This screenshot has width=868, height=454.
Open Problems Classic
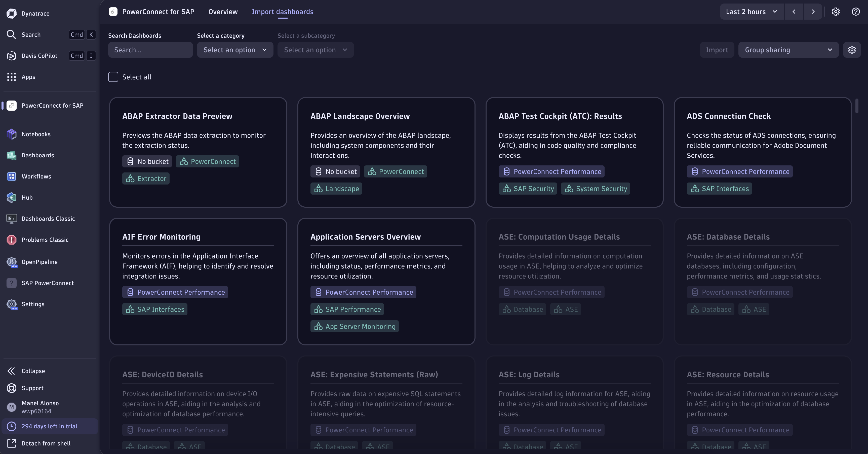coord(46,240)
